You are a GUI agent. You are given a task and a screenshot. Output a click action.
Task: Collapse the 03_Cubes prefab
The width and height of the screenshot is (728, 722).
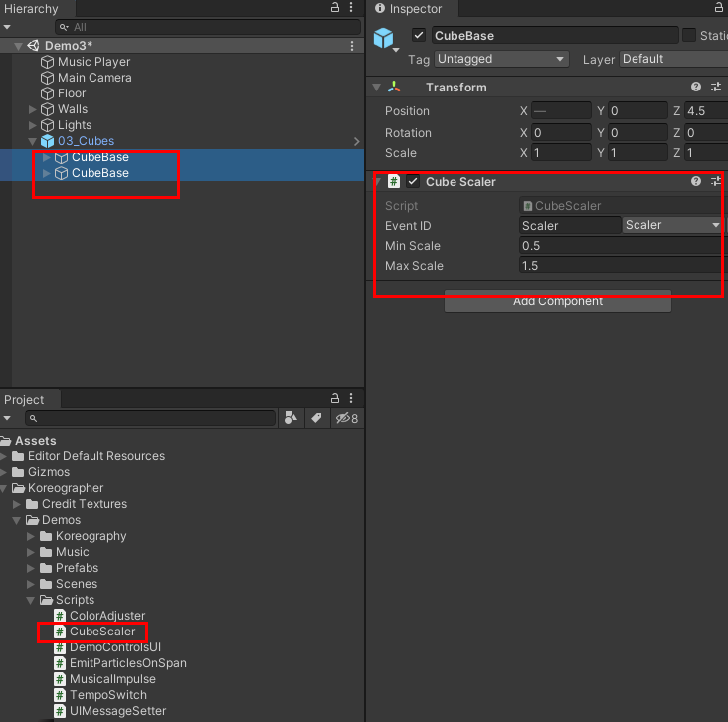32,141
